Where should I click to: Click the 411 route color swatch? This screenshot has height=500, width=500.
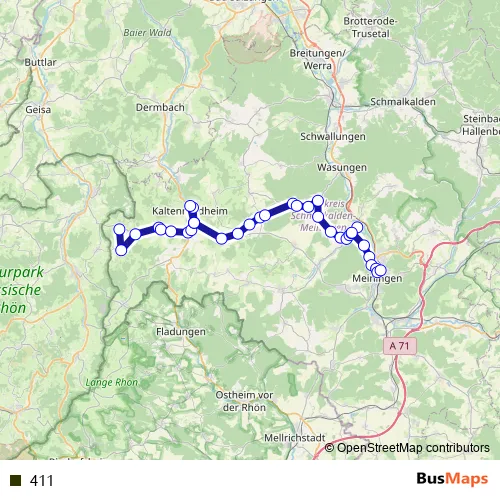tap(15, 481)
